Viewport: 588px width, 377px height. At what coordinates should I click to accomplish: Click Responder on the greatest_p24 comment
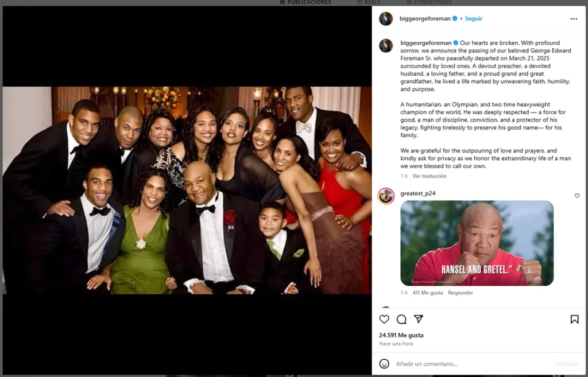[461, 293]
